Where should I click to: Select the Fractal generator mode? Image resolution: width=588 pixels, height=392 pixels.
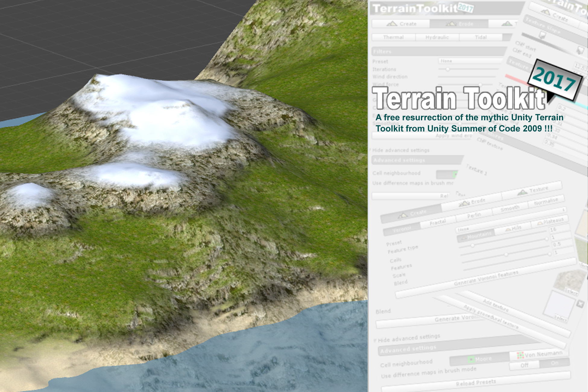[x=438, y=222]
